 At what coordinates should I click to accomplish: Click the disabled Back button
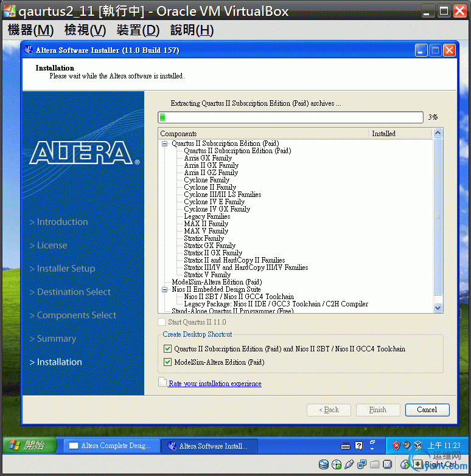pos(329,410)
